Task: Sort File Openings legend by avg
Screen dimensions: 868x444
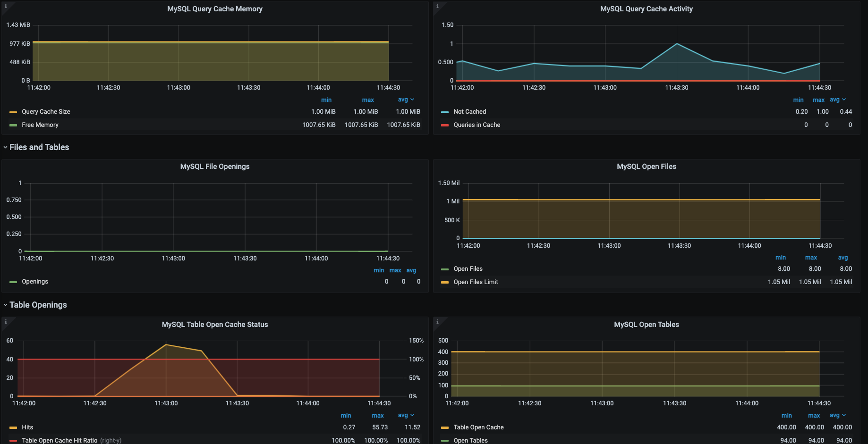Action: [x=411, y=270]
